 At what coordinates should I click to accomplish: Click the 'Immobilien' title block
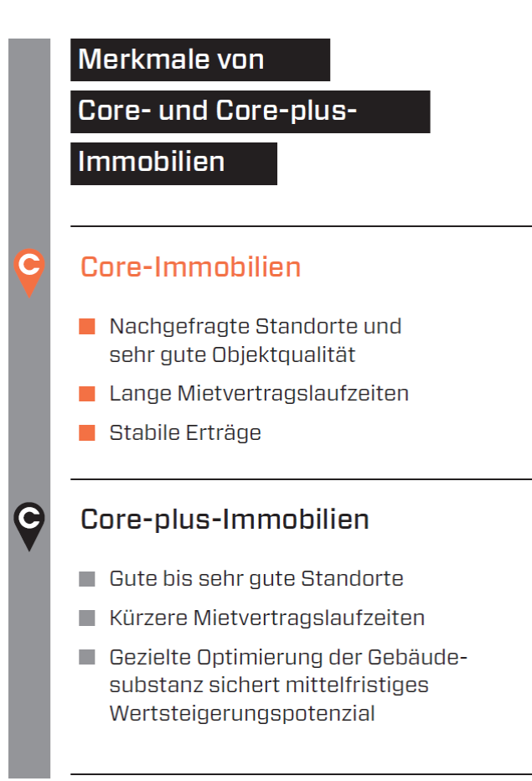(x=173, y=163)
